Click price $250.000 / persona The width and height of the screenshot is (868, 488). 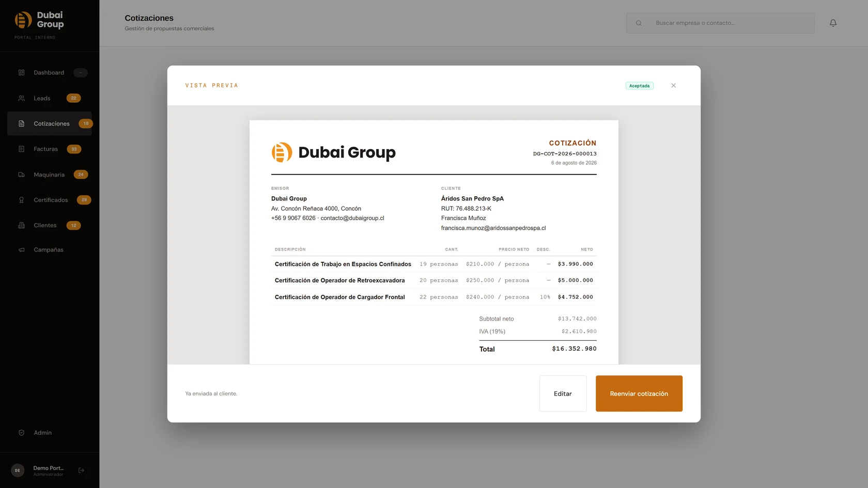pos(498,280)
